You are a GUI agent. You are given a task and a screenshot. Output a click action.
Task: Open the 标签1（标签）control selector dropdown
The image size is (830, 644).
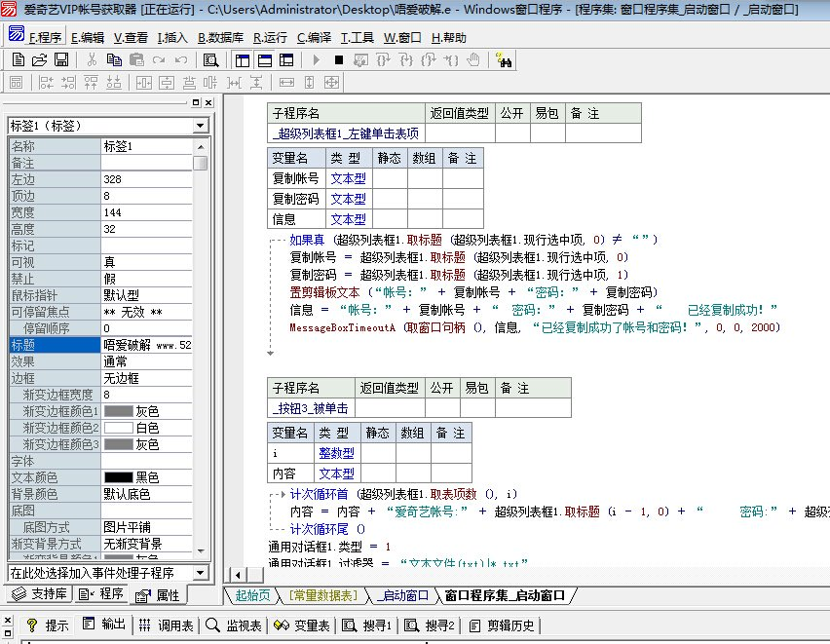[x=200, y=125]
